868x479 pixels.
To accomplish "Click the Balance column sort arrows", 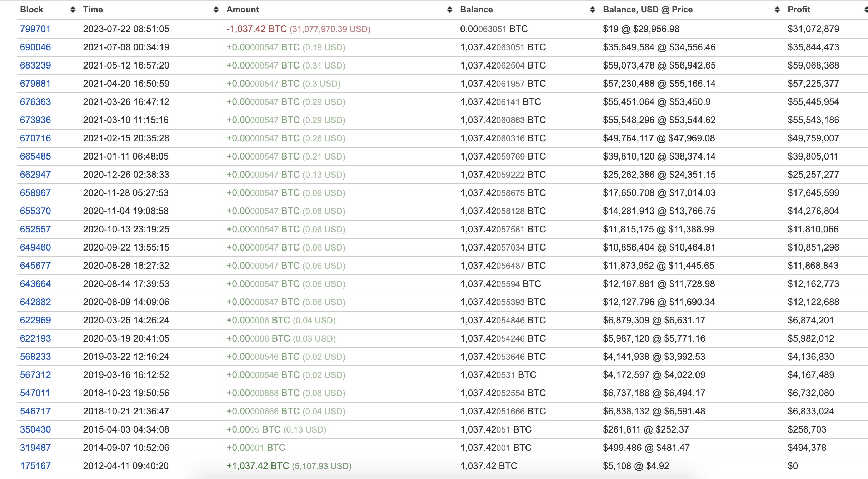I will click(x=593, y=10).
